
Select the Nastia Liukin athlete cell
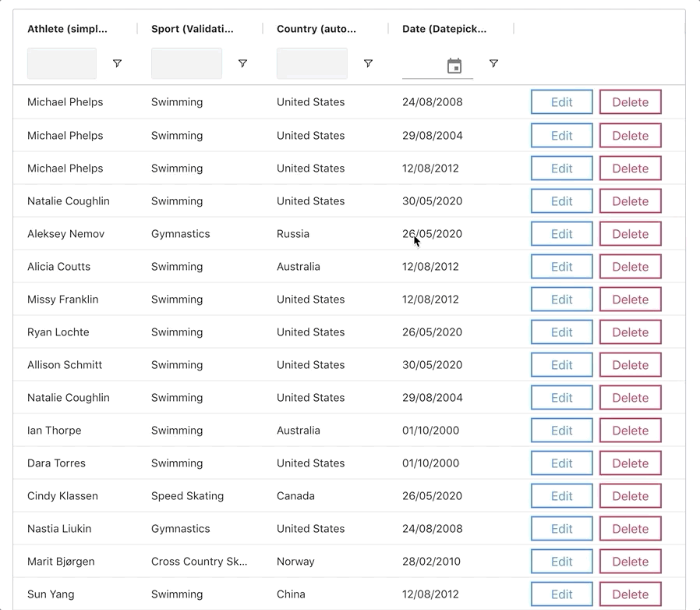(59, 529)
